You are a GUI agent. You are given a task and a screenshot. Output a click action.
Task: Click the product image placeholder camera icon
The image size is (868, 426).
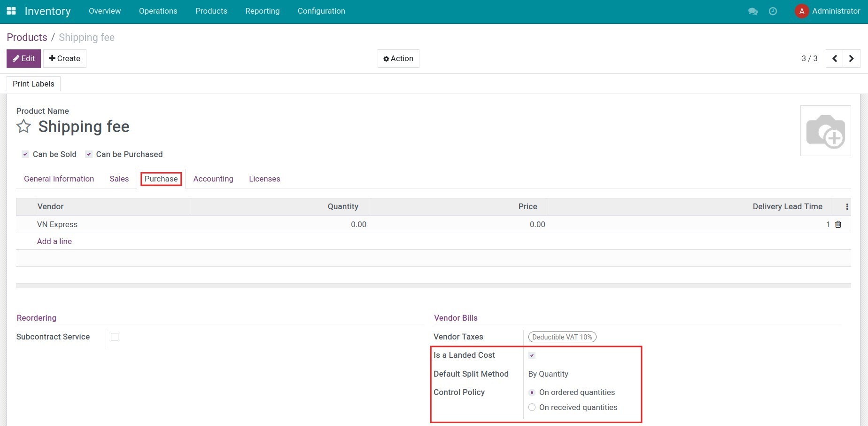pos(825,131)
